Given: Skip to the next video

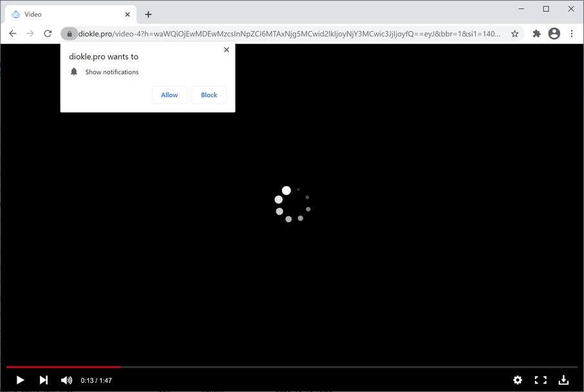Looking at the screenshot, I should (43, 380).
